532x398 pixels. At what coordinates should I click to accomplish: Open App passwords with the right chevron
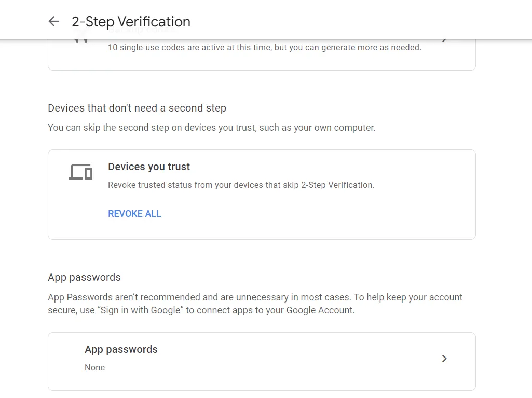pyautogui.click(x=444, y=359)
